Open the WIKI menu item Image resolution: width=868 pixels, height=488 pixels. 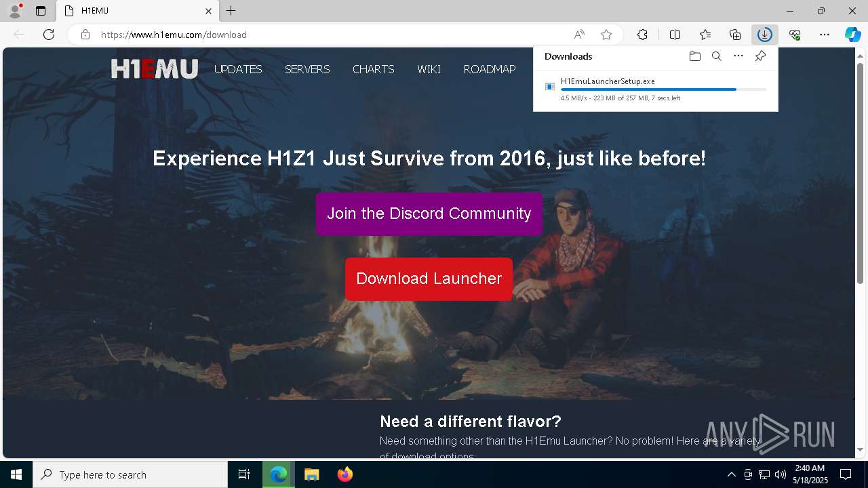(x=429, y=69)
